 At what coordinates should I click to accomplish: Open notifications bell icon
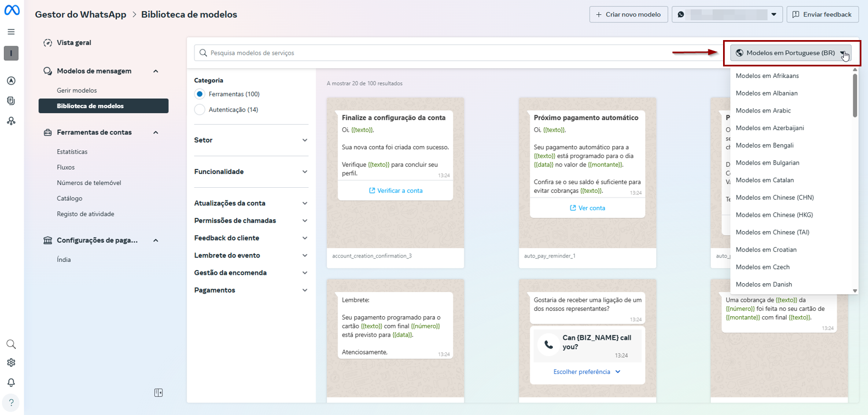pos(11,382)
